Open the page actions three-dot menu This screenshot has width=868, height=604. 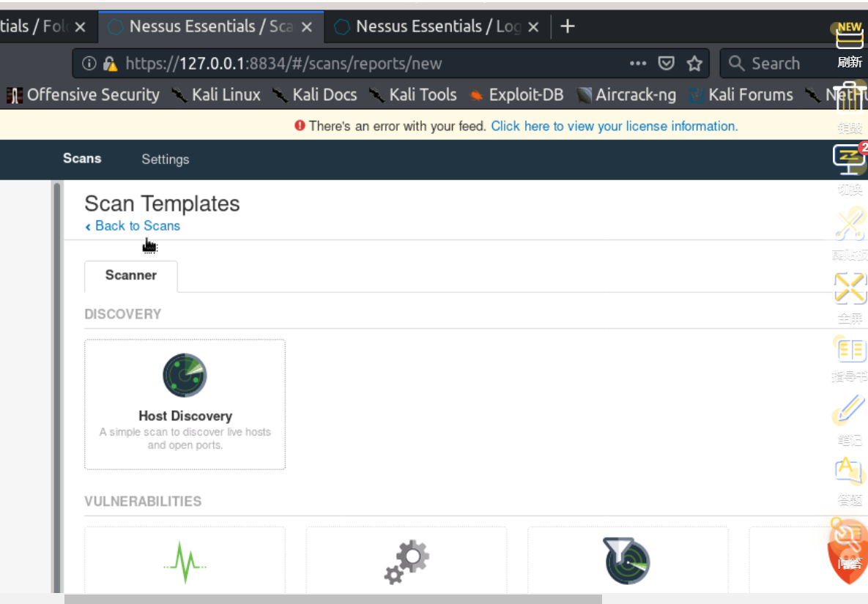[638, 63]
